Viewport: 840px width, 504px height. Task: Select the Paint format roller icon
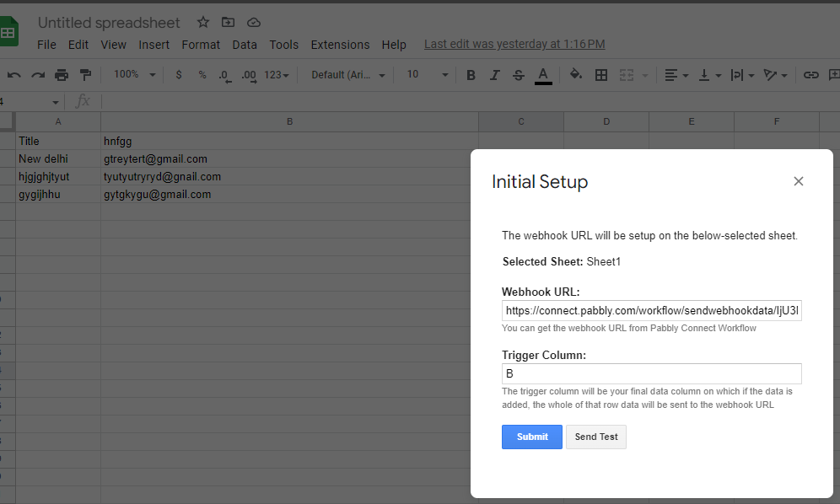click(x=85, y=75)
